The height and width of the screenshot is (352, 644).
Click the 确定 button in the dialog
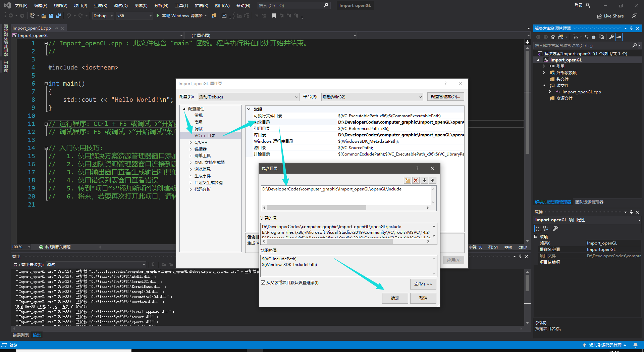395,298
